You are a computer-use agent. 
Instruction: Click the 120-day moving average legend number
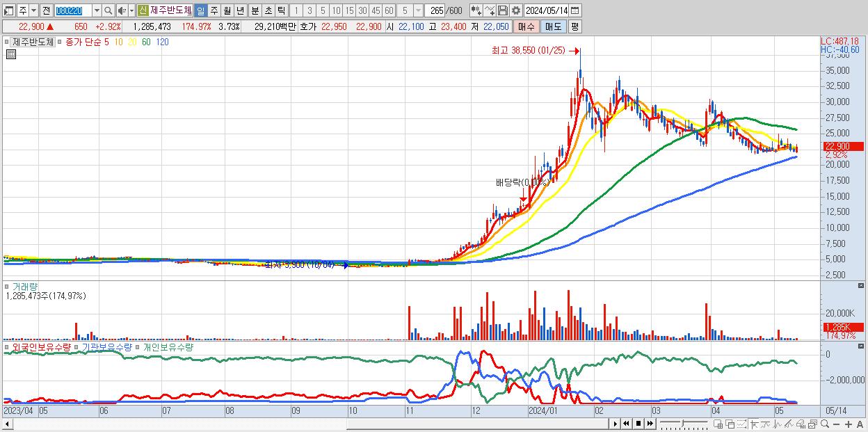click(162, 42)
